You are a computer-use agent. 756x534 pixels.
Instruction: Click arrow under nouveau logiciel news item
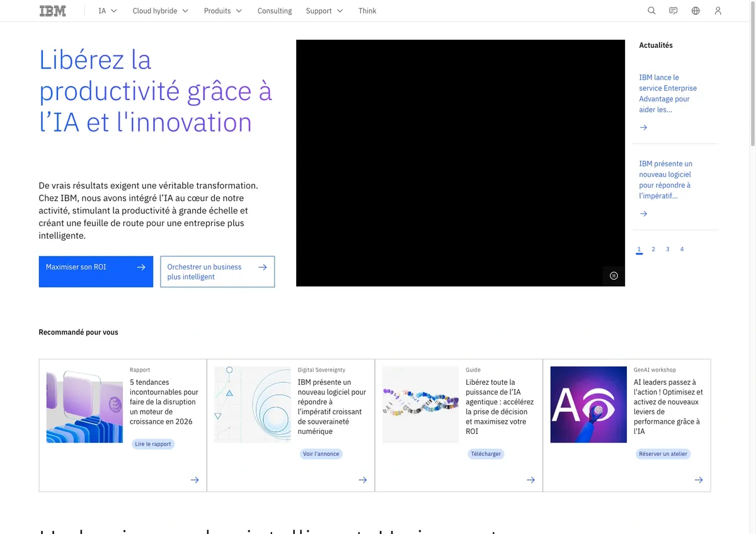[643, 213]
